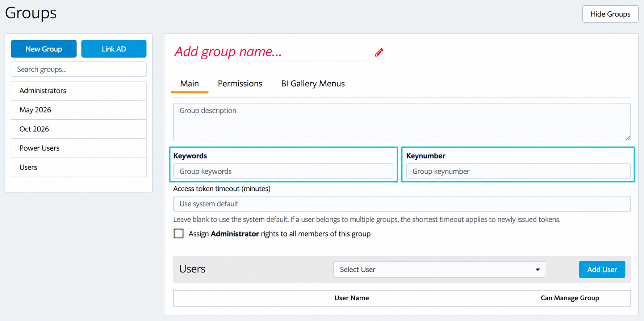Switch to the Main tab

[189, 84]
